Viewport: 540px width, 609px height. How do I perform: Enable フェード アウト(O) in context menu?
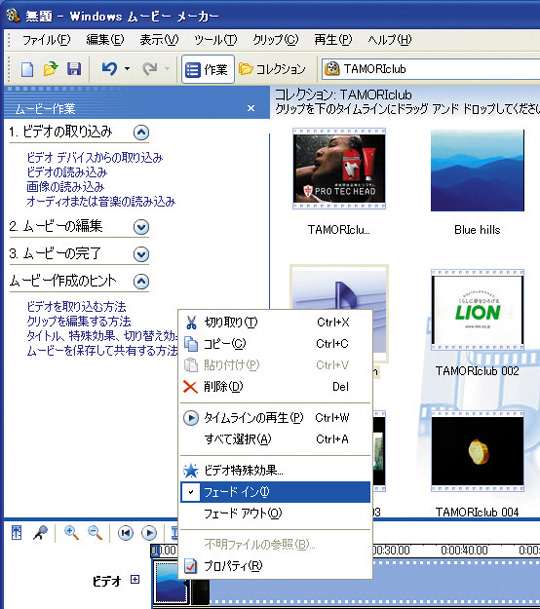point(275,513)
